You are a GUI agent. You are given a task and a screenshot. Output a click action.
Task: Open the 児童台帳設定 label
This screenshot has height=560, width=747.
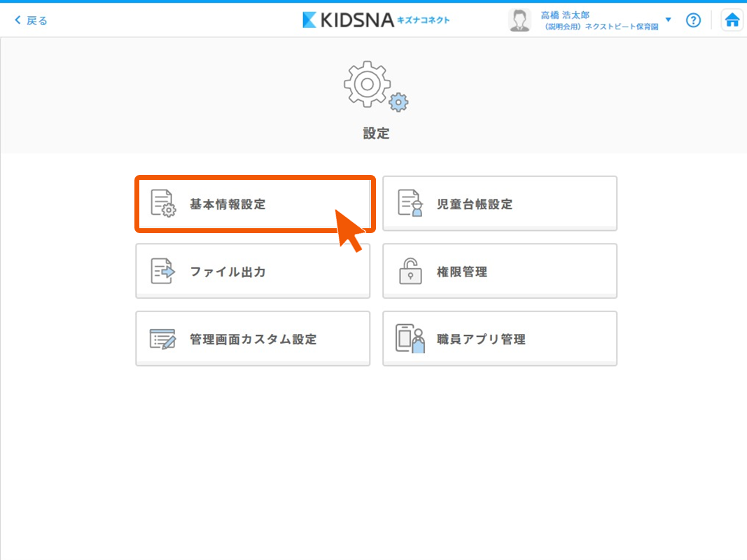(475, 204)
